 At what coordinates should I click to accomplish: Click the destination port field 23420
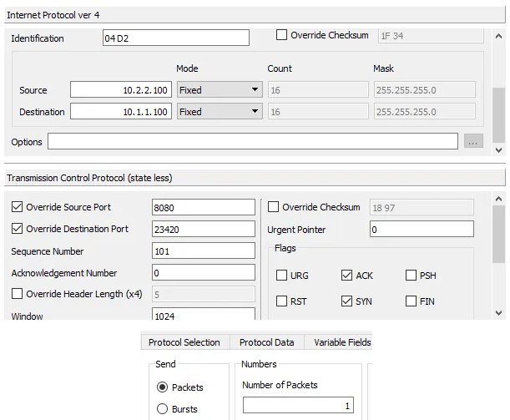click(x=204, y=229)
